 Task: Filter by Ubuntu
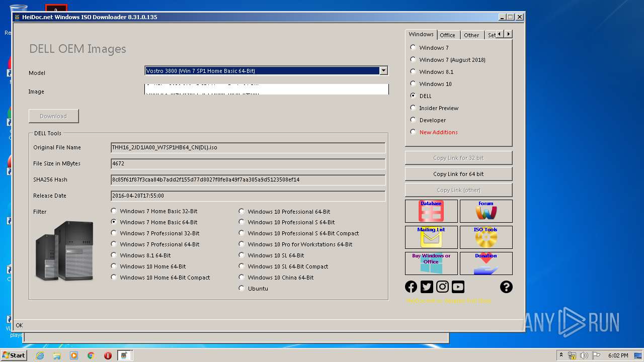253,288
